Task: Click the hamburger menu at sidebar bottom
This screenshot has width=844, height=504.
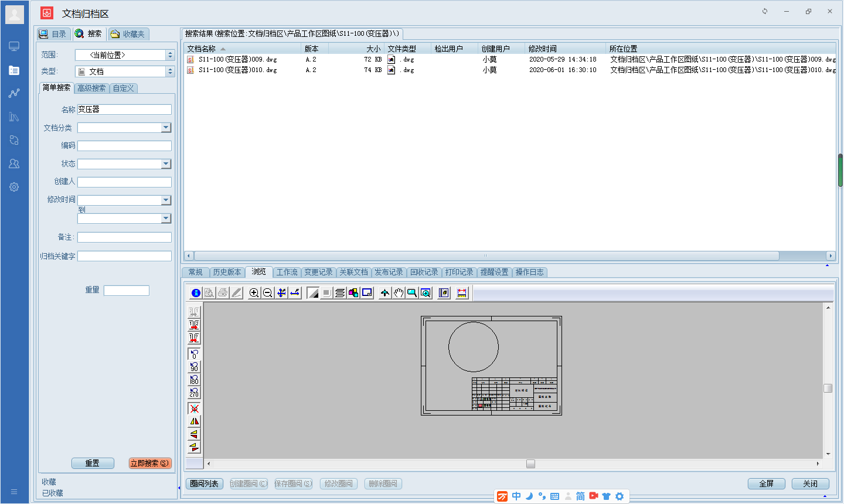Action: tap(14, 492)
